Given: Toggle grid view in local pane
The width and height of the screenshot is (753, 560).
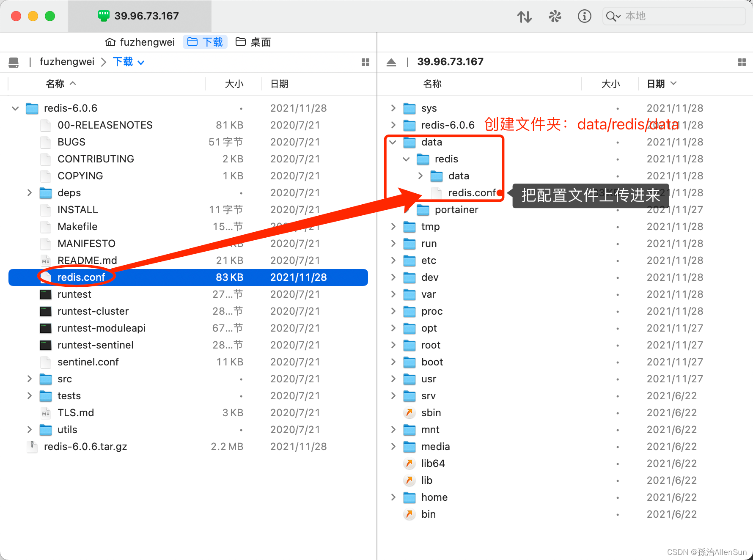Looking at the screenshot, I should [x=366, y=62].
